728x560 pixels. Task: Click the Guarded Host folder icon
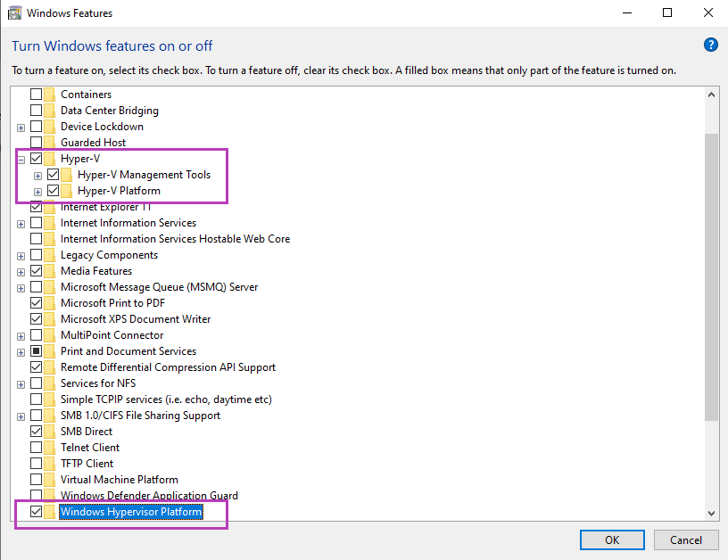coord(49,143)
